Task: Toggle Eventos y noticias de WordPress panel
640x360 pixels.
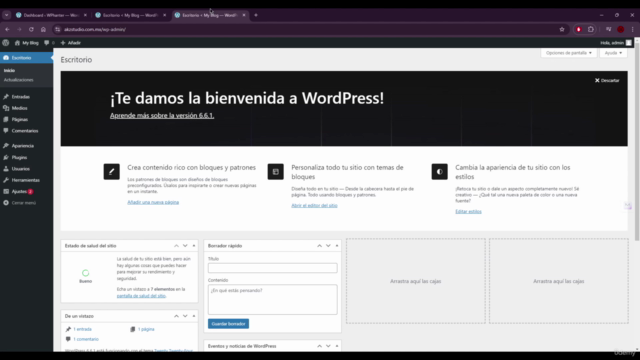Action: tap(337, 346)
